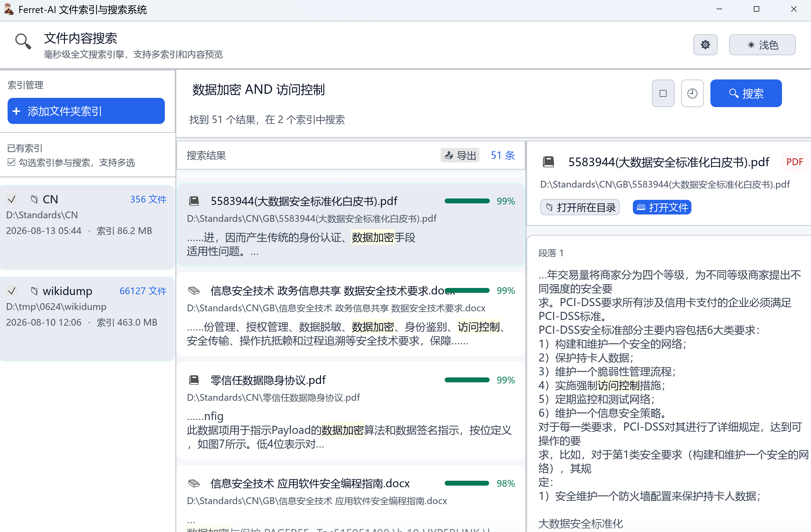The width and height of the screenshot is (811, 532).
Task: Focus the search query input field
Action: (x=416, y=90)
